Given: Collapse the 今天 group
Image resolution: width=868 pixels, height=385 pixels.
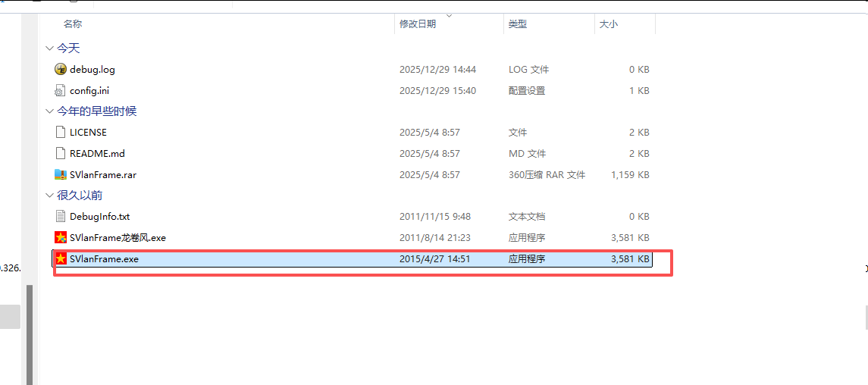Looking at the screenshot, I should point(49,49).
